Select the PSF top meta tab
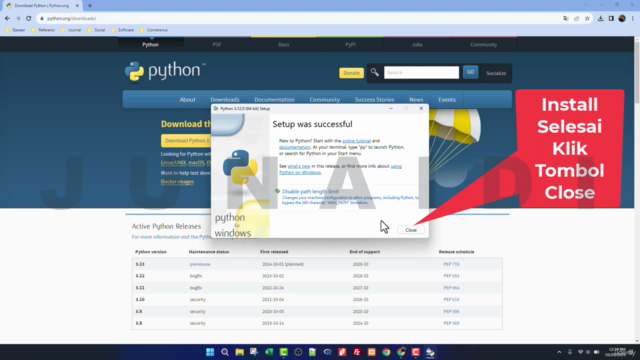Screen dimensions: 640x360 [217, 44]
